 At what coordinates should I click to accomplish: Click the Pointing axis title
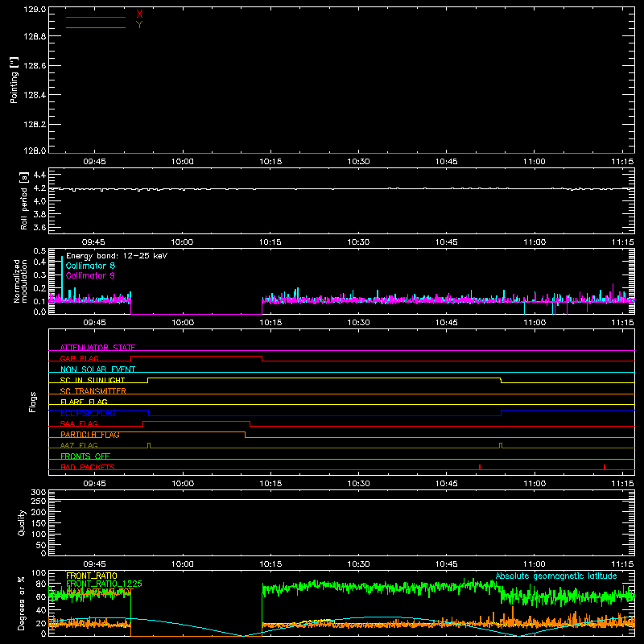click(x=14, y=80)
